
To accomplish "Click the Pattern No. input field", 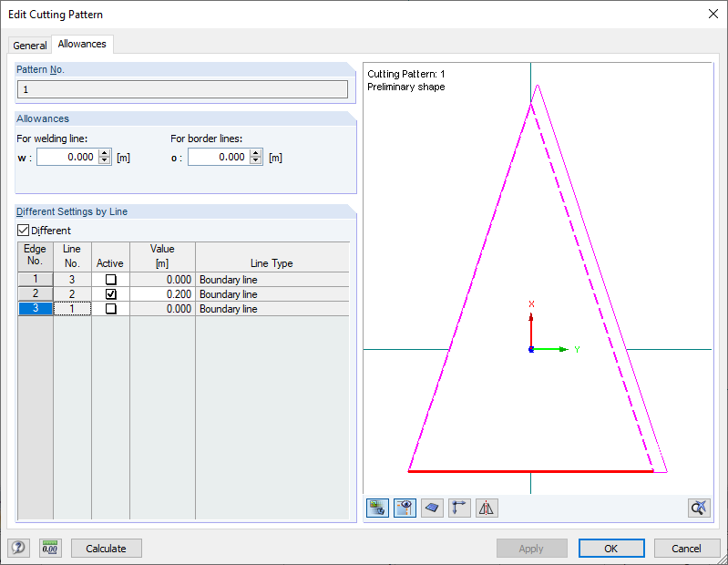I will (x=182, y=89).
